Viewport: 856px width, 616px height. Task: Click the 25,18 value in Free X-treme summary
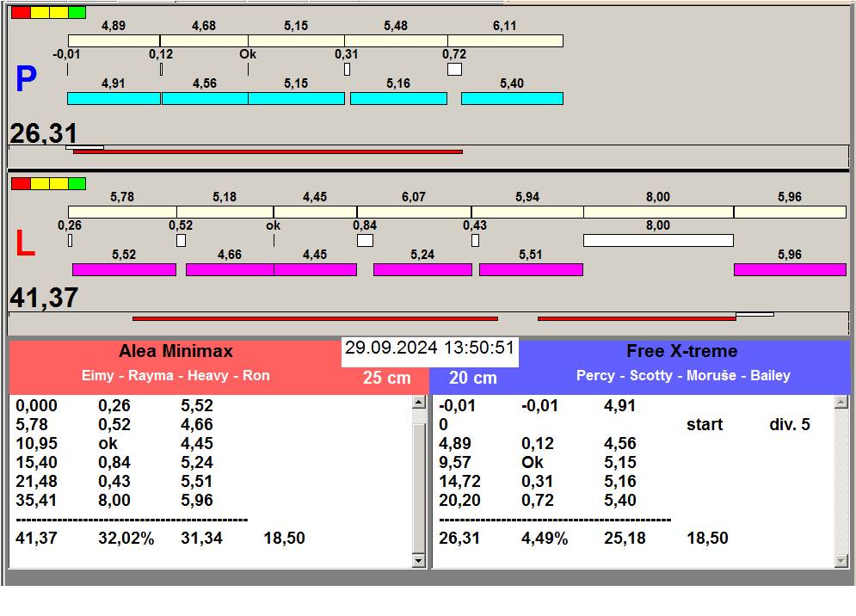point(625,538)
